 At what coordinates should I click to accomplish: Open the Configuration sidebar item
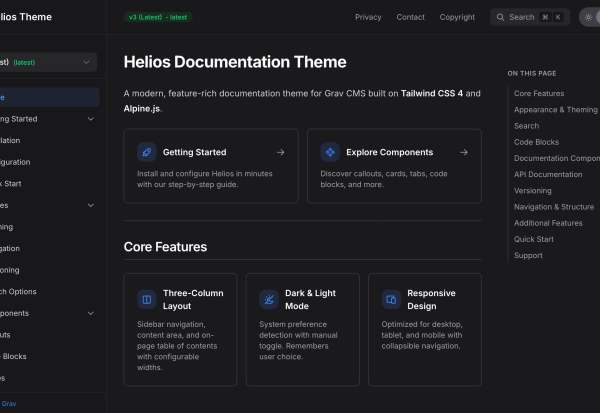(x=15, y=162)
